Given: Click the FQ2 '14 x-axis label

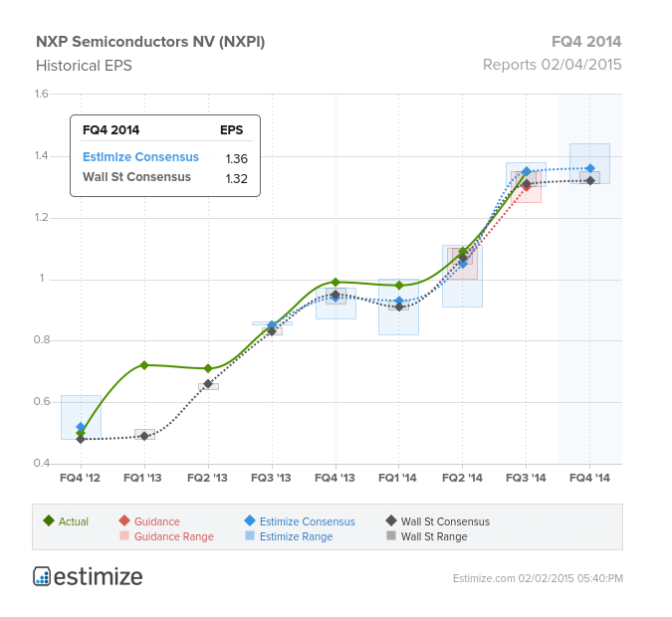Looking at the screenshot, I should pos(462,478).
